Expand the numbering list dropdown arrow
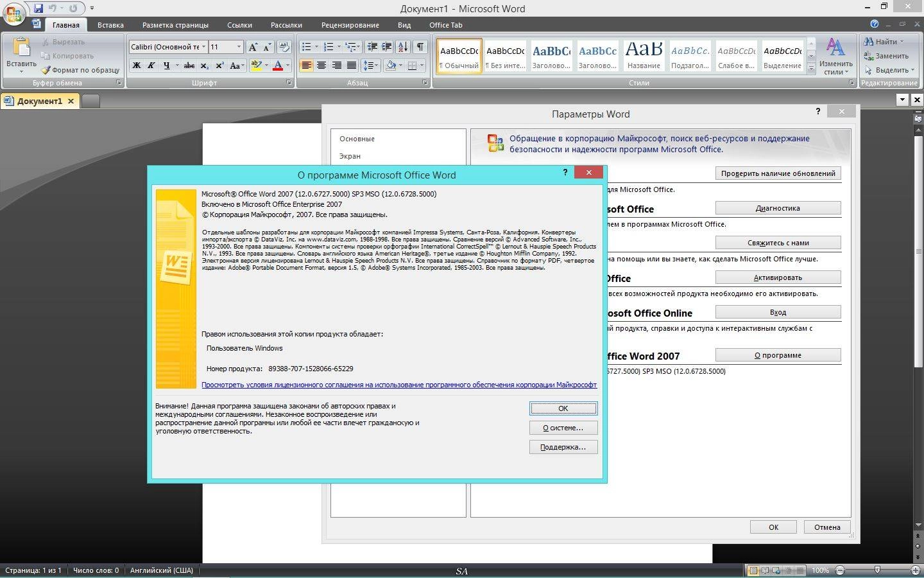The height and width of the screenshot is (578, 924). pos(339,47)
